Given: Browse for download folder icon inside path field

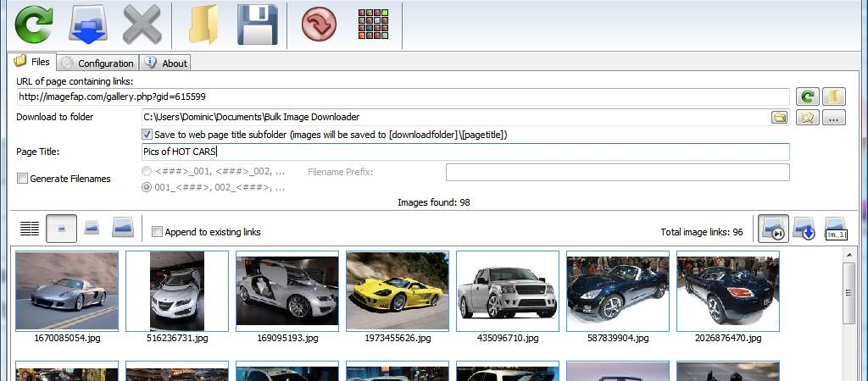Looking at the screenshot, I should (780, 117).
